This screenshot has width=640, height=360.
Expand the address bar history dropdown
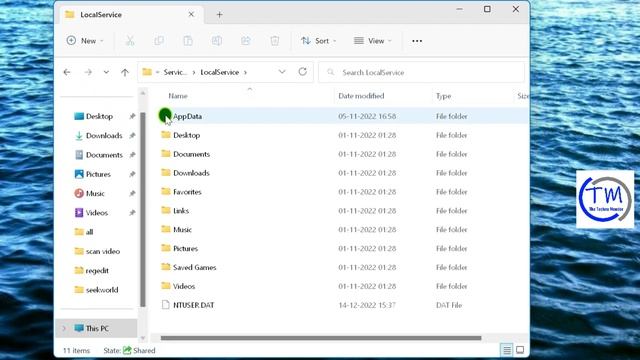point(282,72)
